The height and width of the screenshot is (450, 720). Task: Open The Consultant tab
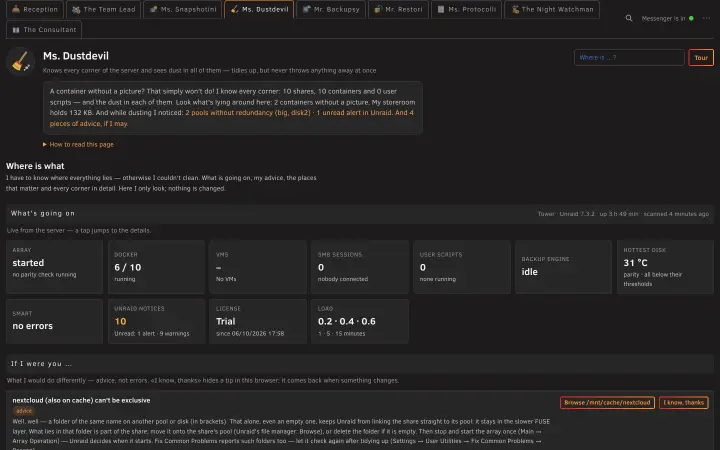(44, 29)
